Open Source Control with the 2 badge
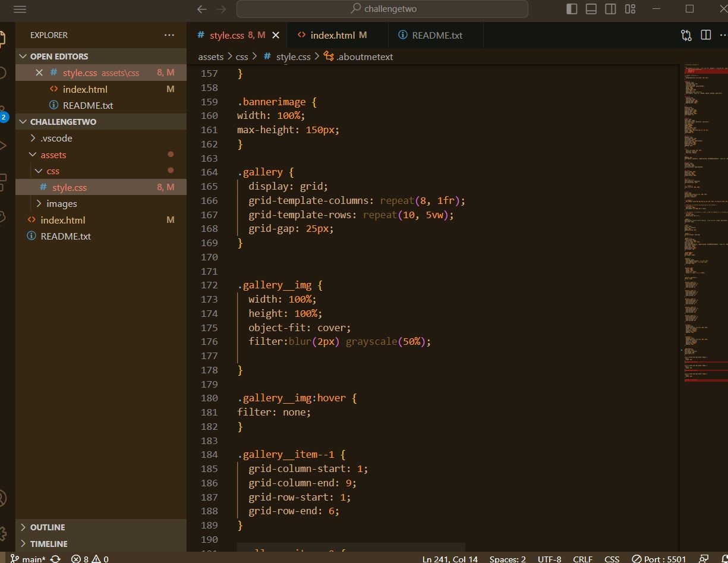Viewport: 728px width, 563px height. pos(3,115)
